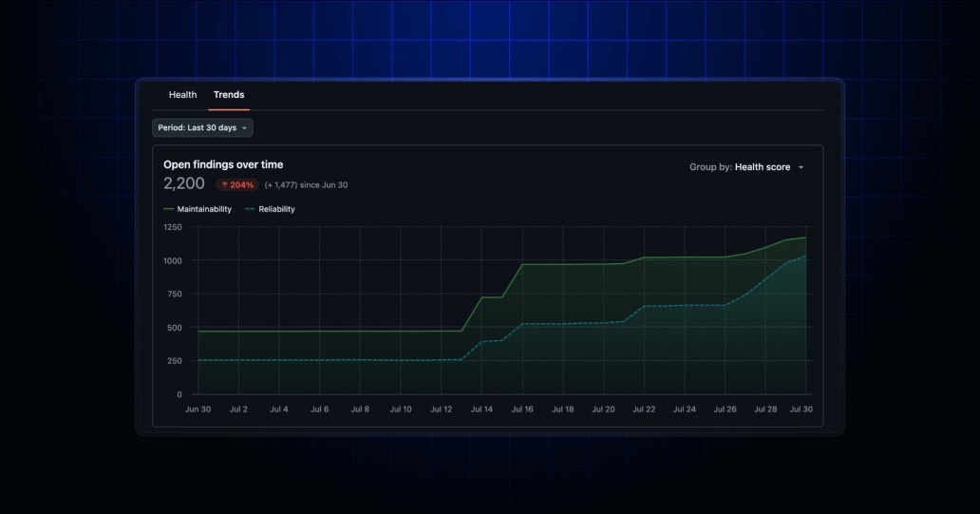
Task: Open the Period: Last 30 days dropdown
Action: point(202,127)
